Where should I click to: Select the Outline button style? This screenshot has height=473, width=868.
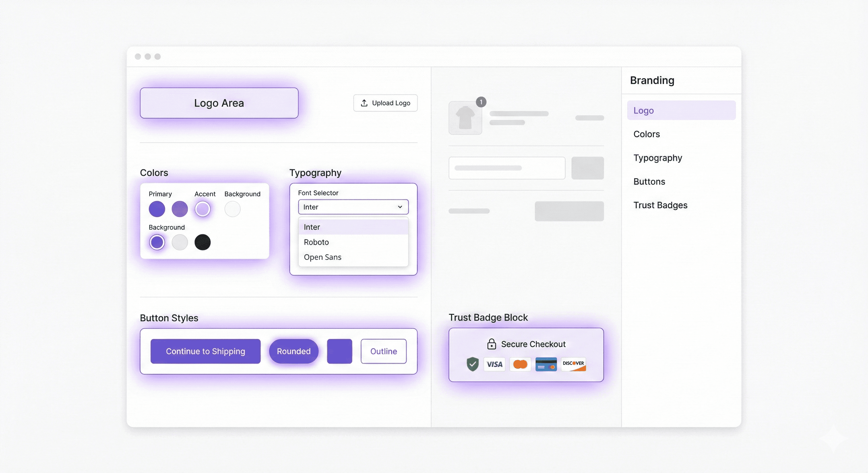[x=383, y=351]
